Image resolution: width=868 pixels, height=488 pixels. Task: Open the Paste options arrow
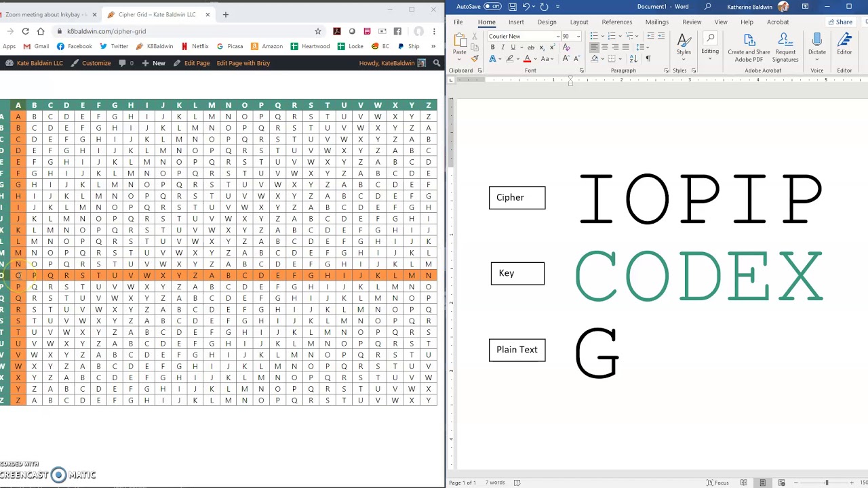pyautogui.click(x=460, y=58)
